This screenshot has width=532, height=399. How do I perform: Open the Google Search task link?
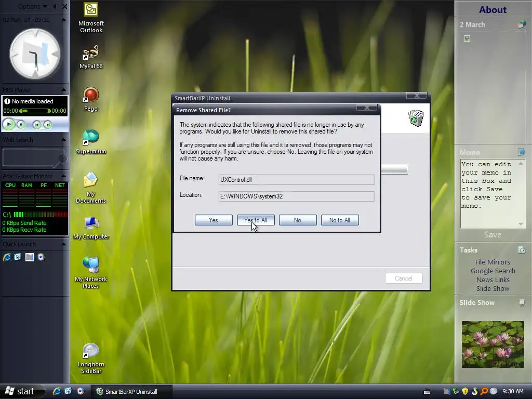(x=493, y=271)
